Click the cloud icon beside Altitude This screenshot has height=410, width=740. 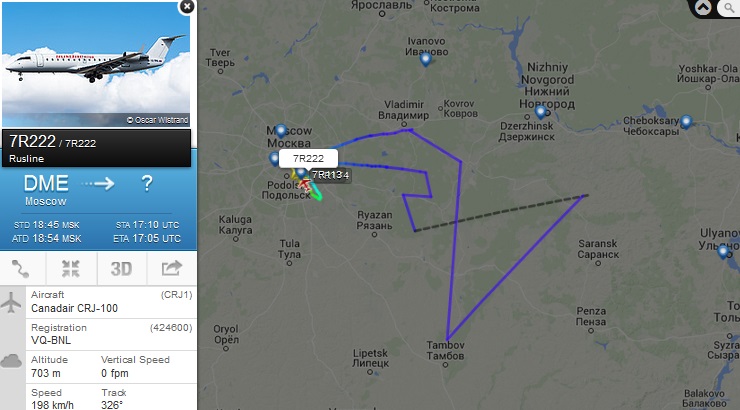[11, 361]
